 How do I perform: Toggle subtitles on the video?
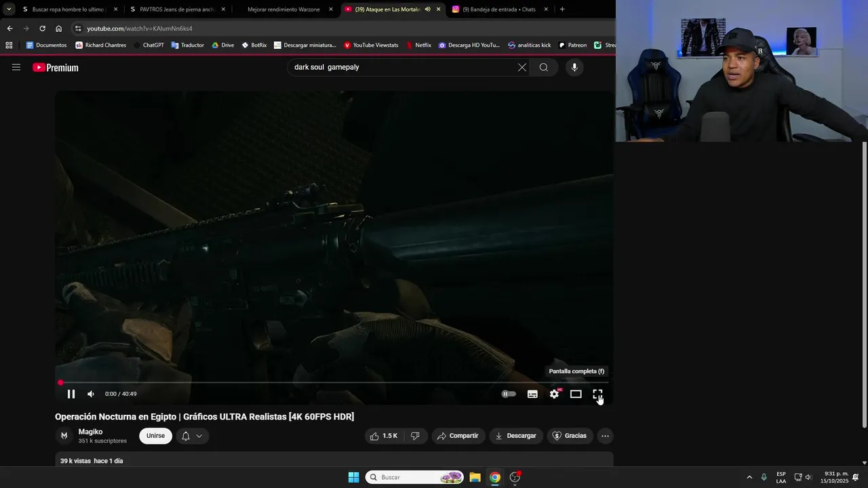coord(532,394)
